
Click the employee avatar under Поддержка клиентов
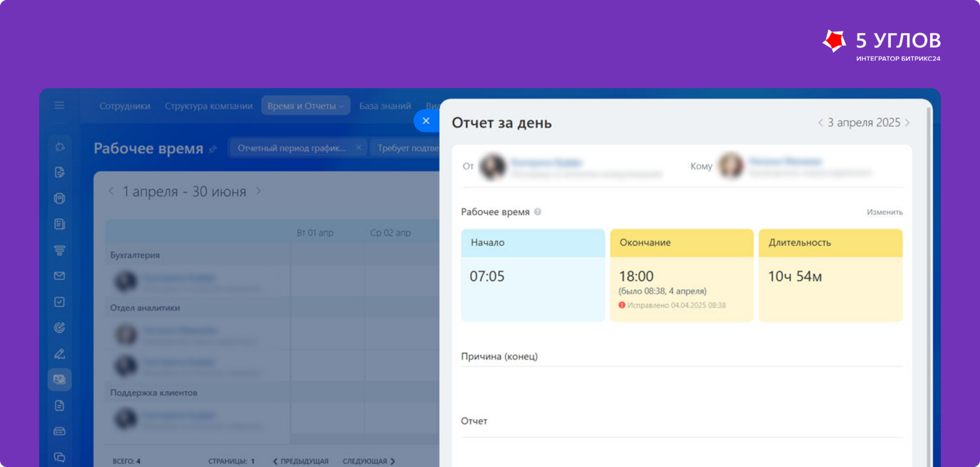tap(125, 419)
